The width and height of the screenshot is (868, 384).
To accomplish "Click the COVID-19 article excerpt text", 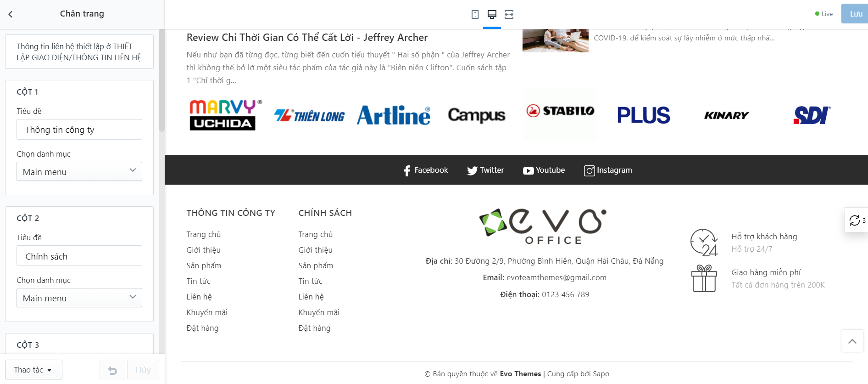I will 684,38.
